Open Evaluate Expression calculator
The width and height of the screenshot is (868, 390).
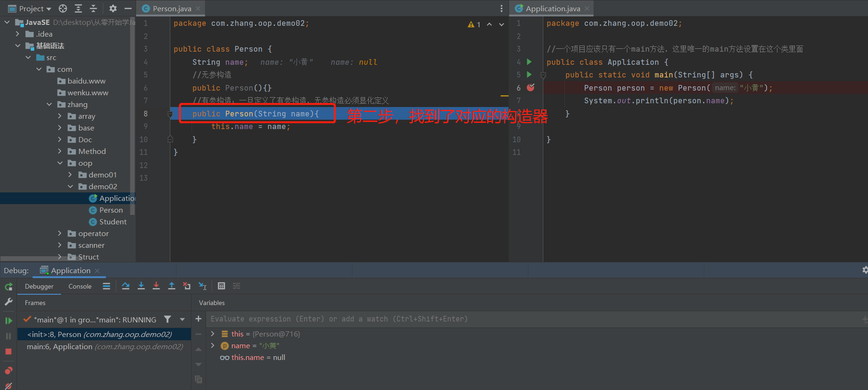[x=221, y=286]
